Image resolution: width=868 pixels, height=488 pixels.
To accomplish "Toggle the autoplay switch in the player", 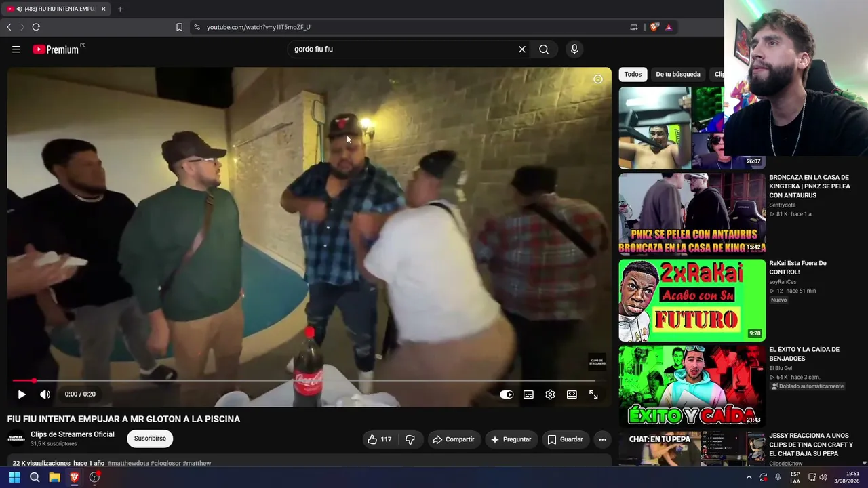I will 507,394.
